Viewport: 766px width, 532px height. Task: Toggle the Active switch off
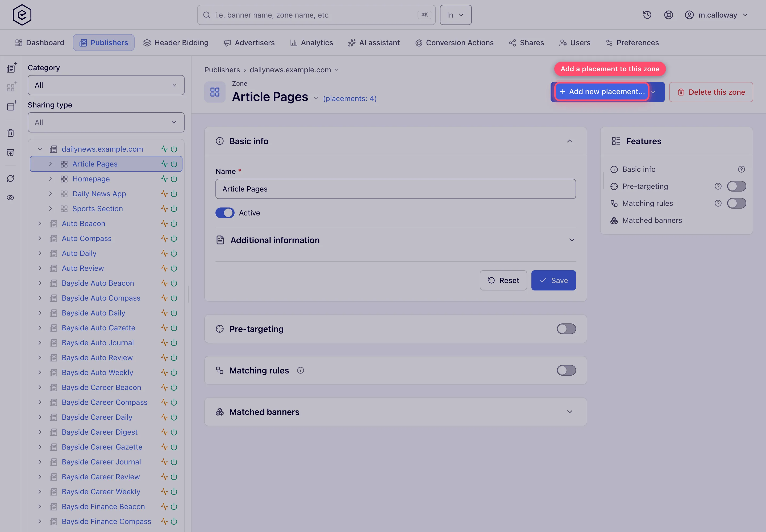click(x=225, y=213)
